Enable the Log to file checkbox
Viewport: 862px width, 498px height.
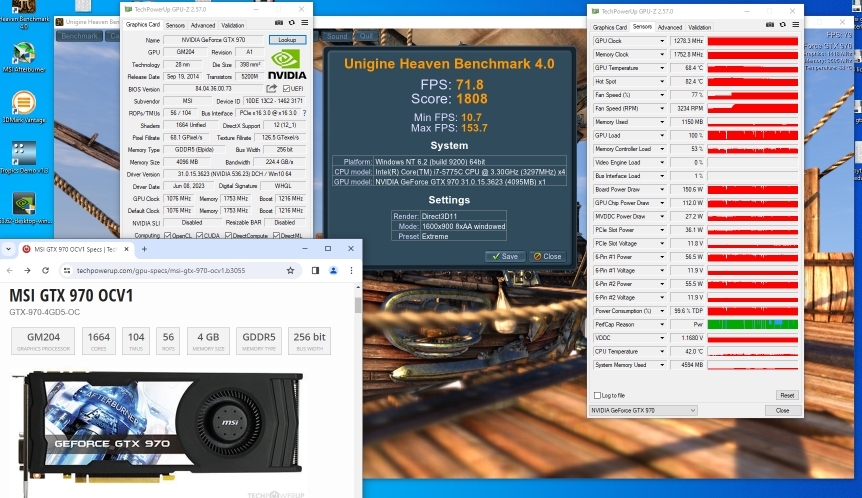[x=597, y=395]
